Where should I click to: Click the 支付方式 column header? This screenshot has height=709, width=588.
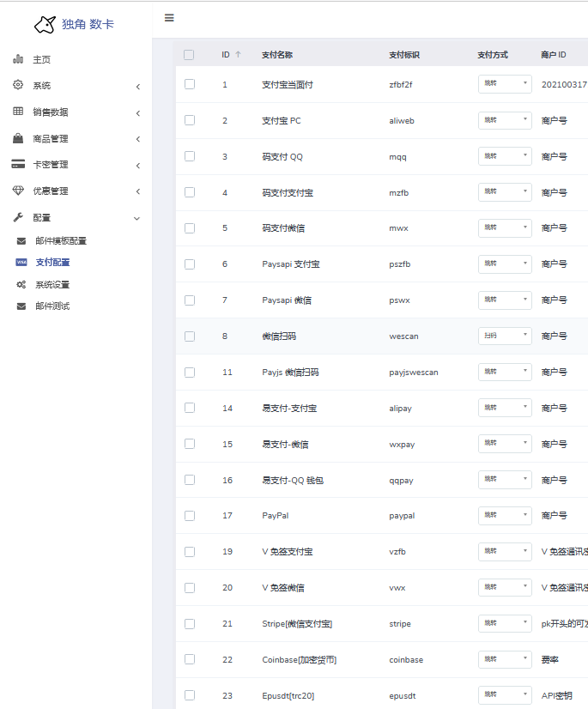tap(493, 55)
